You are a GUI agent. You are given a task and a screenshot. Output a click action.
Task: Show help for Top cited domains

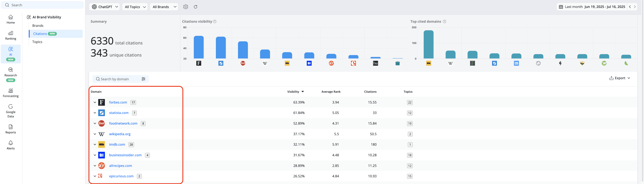pos(445,22)
